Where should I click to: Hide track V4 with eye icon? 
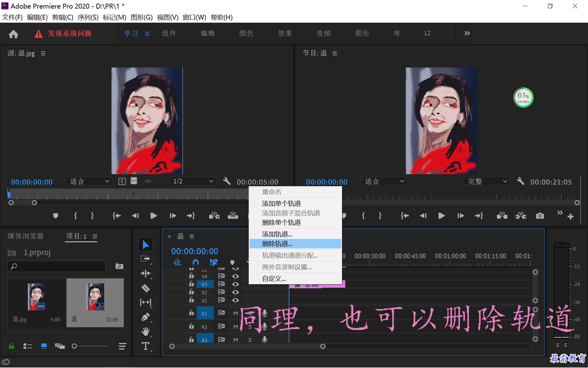235,276
